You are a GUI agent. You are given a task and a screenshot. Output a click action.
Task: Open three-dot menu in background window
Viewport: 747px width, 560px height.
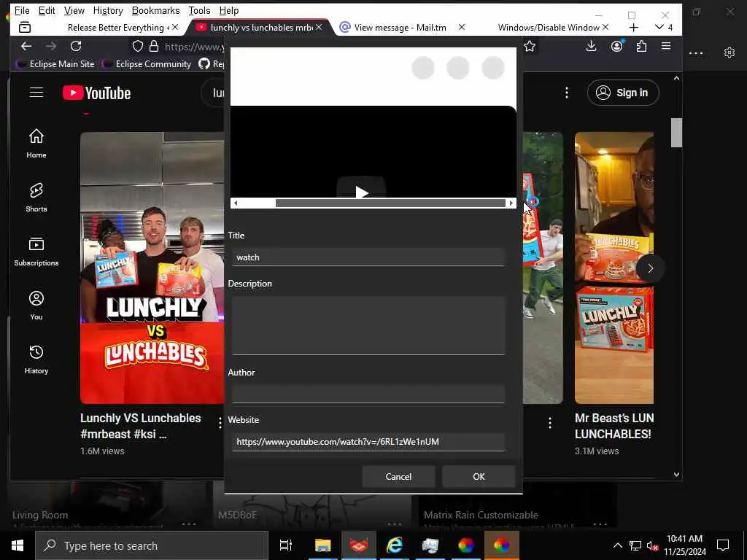coord(696,52)
